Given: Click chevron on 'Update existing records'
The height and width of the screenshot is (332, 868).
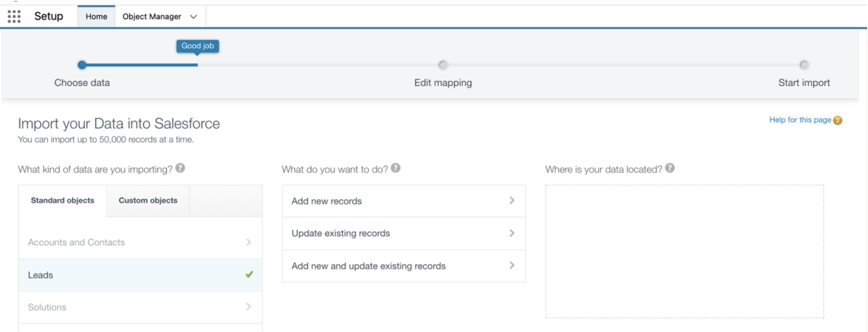Looking at the screenshot, I should click(x=512, y=233).
